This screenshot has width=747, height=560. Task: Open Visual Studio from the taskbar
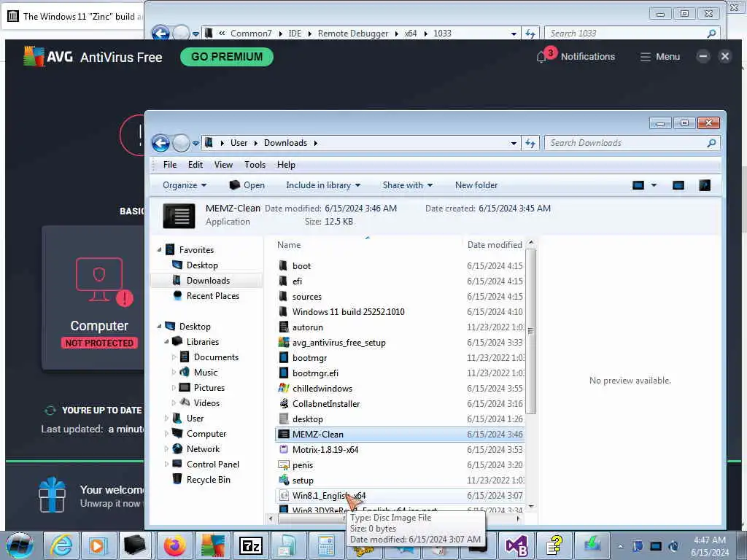516,545
